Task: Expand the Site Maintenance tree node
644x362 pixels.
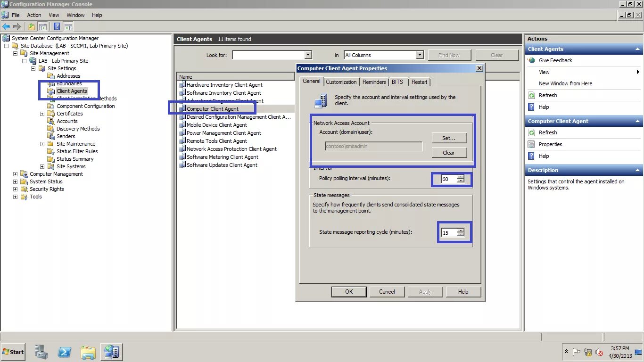Action: pos(42,144)
